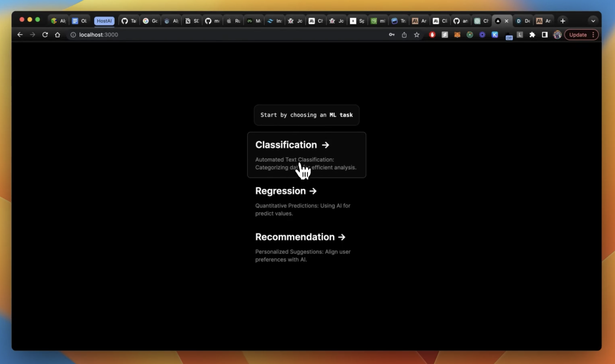The width and height of the screenshot is (615, 364).
Task: Switch to the second GitHub tab
Action: click(x=212, y=21)
